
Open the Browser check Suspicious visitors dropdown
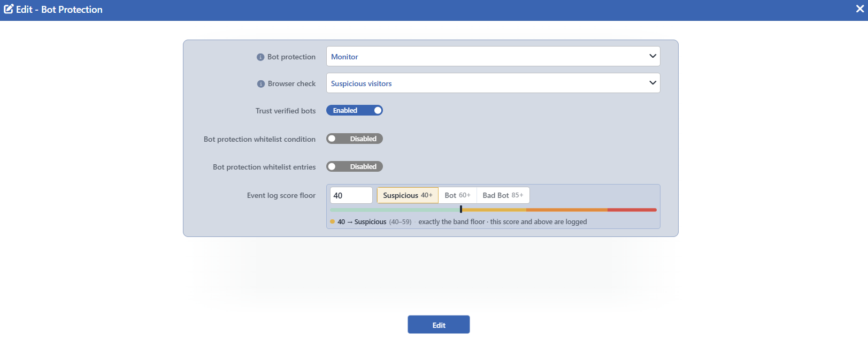493,83
